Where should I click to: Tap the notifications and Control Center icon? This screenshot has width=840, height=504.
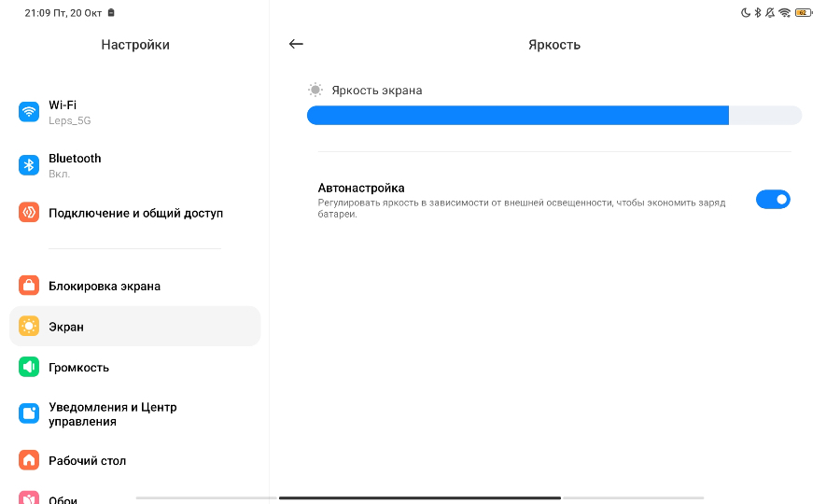(x=29, y=413)
